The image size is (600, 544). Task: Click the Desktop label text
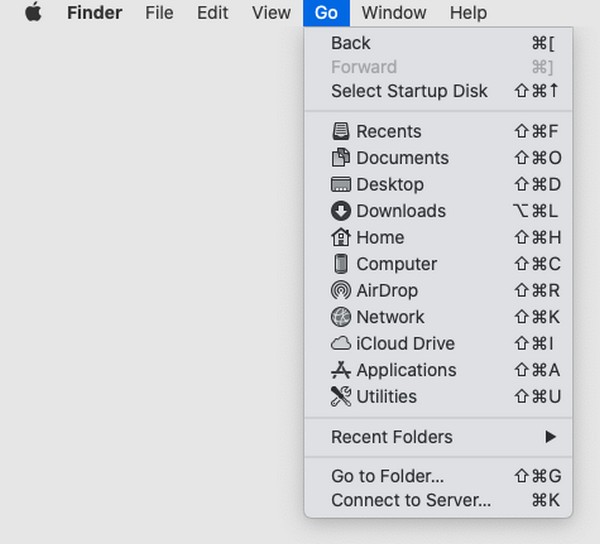[x=390, y=185]
